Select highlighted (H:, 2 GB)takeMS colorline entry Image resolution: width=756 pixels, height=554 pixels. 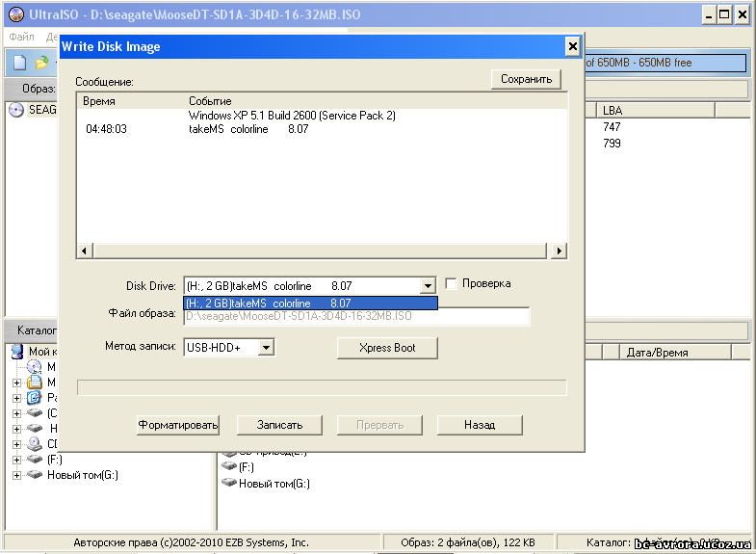pyautogui.click(x=311, y=303)
